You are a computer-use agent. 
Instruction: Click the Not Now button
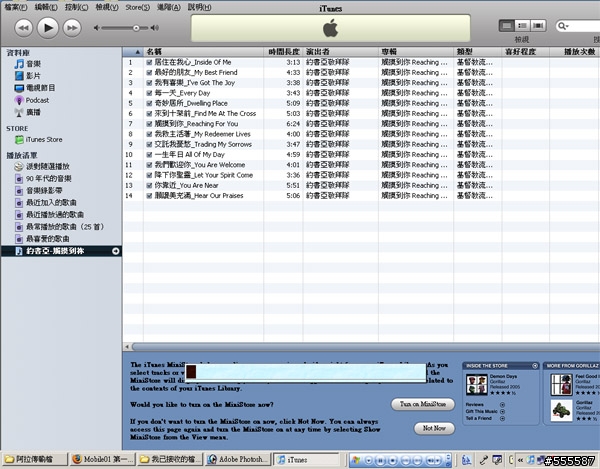434,428
